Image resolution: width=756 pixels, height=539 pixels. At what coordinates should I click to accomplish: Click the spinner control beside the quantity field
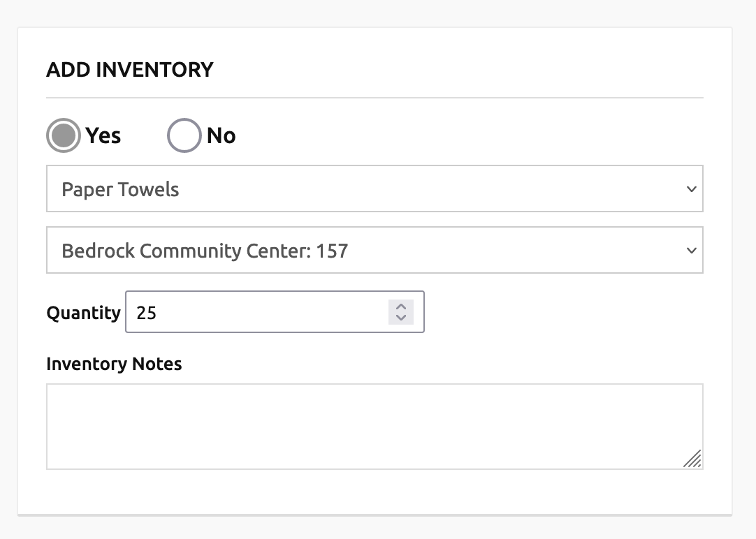point(400,312)
